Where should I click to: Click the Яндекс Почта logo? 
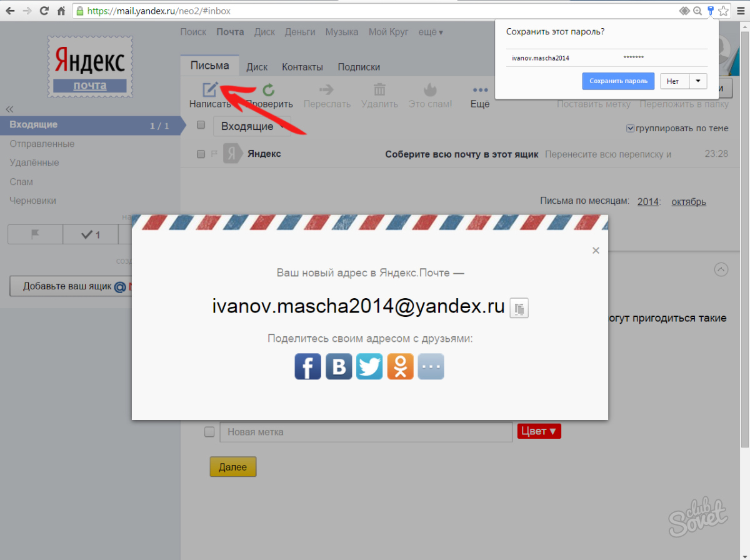pyautogui.click(x=89, y=66)
